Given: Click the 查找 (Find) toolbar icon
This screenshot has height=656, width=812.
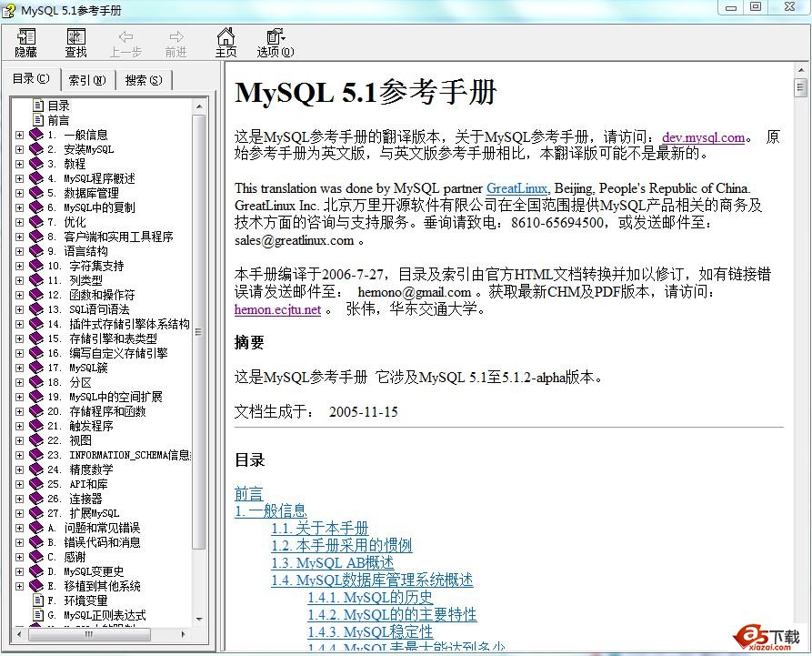Looking at the screenshot, I should pyautogui.click(x=75, y=42).
